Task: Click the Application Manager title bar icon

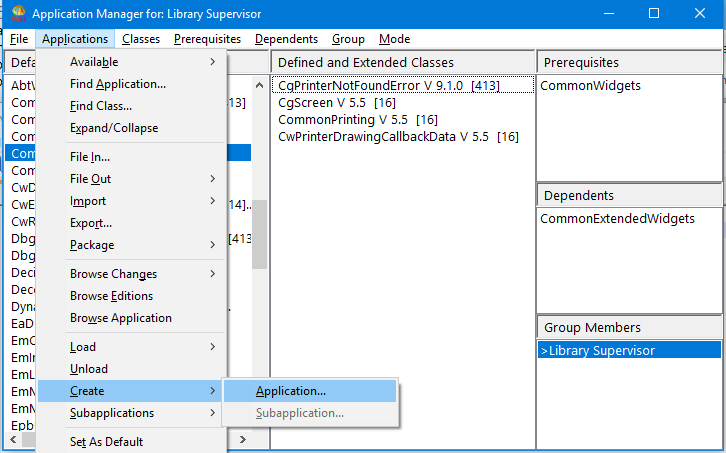Action: coord(17,13)
